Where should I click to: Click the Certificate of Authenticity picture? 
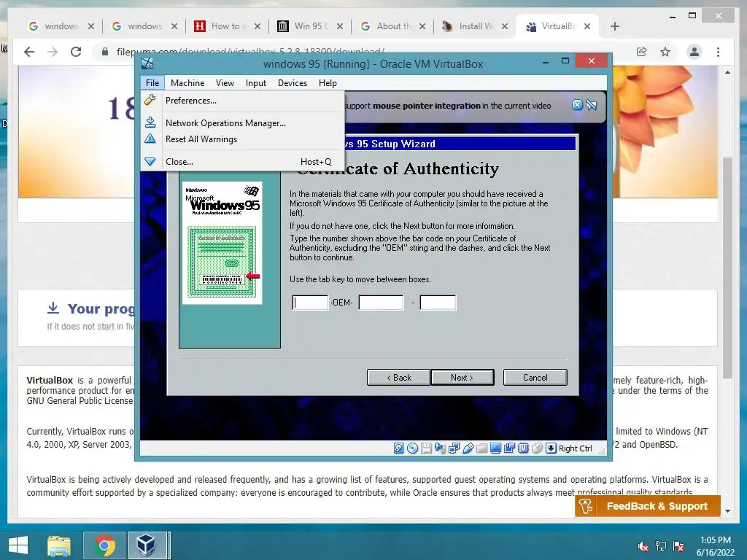pyautogui.click(x=222, y=243)
